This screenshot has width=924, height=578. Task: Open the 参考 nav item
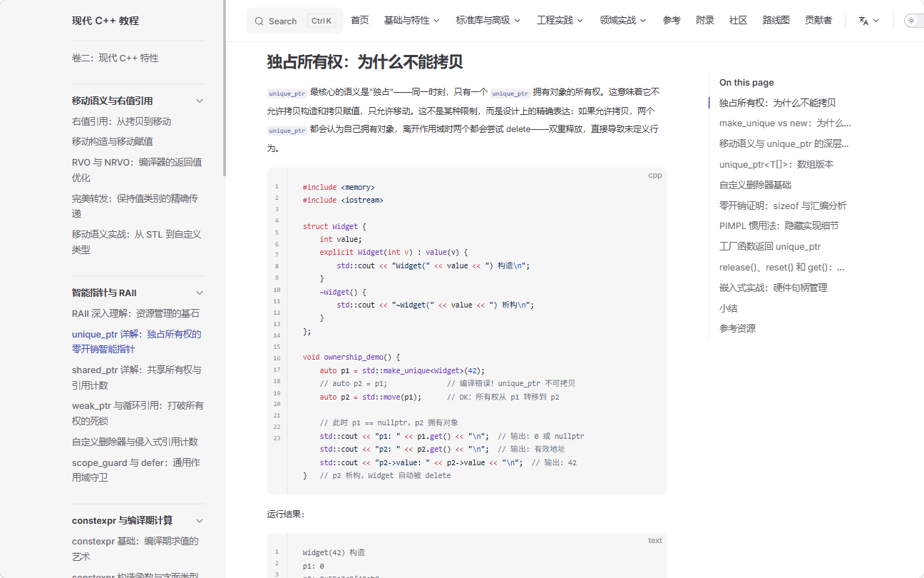click(x=672, y=21)
